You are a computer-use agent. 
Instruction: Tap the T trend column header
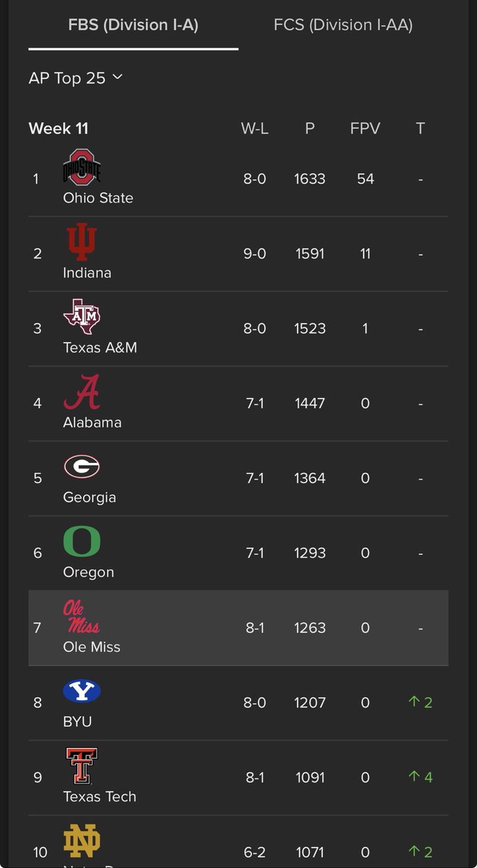pyautogui.click(x=420, y=129)
